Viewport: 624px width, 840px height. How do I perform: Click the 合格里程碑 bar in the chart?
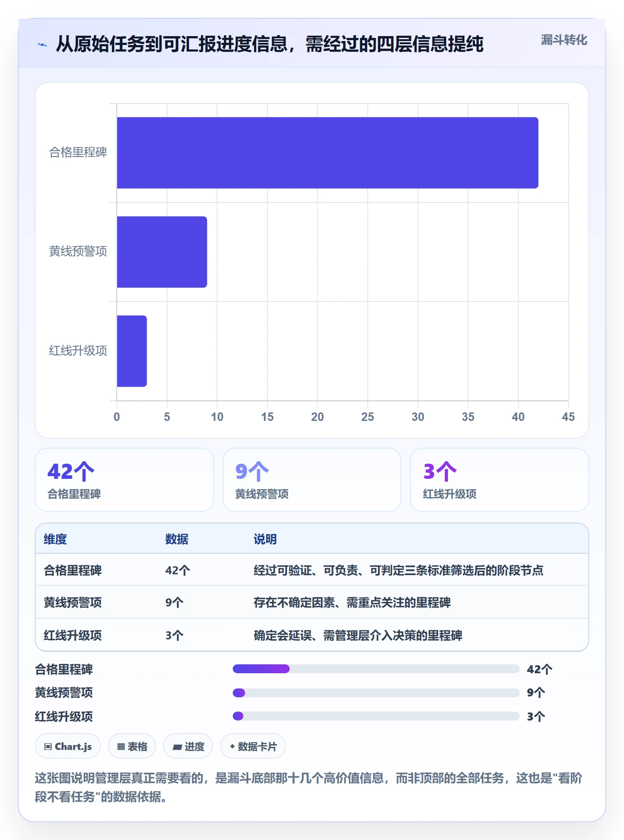pyautogui.click(x=328, y=152)
